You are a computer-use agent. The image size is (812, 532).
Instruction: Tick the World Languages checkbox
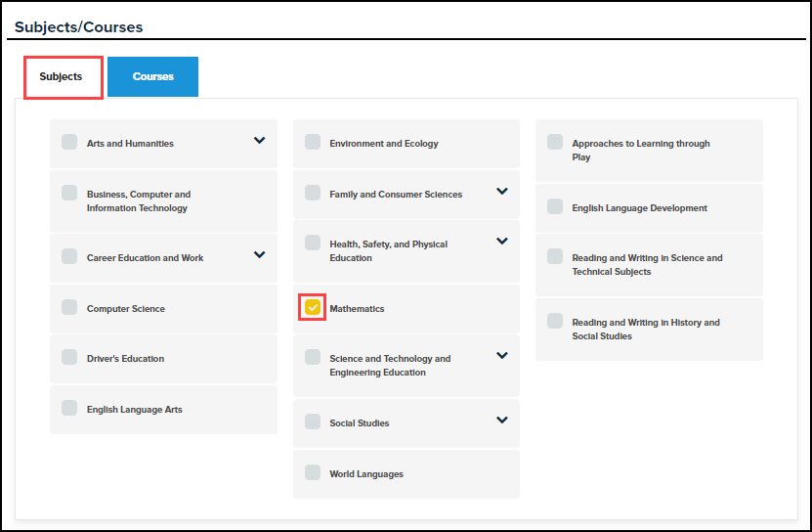(x=313, y=473)
